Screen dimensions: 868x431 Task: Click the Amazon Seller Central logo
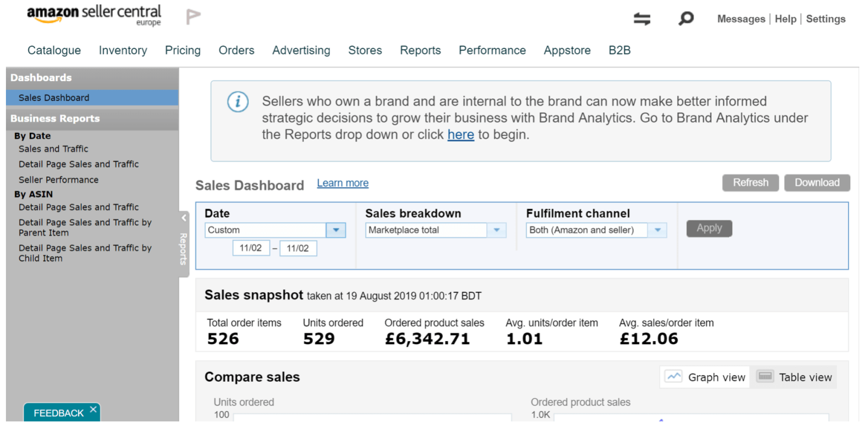click(x=94, y=15)
